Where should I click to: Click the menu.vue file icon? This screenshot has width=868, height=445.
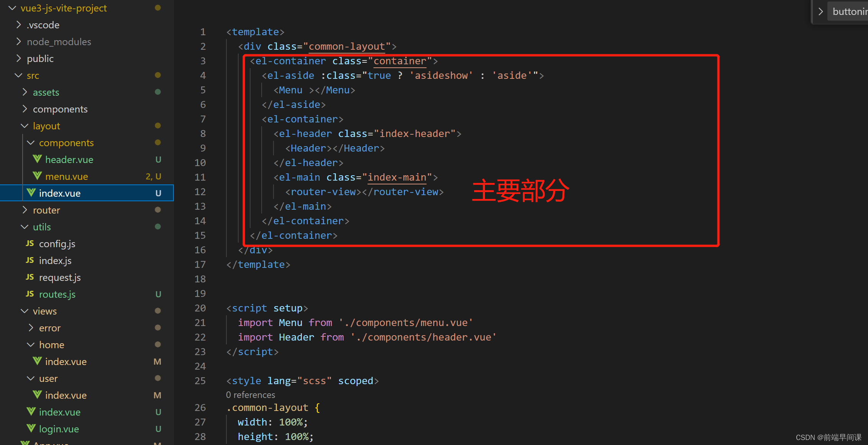[35, 177]
